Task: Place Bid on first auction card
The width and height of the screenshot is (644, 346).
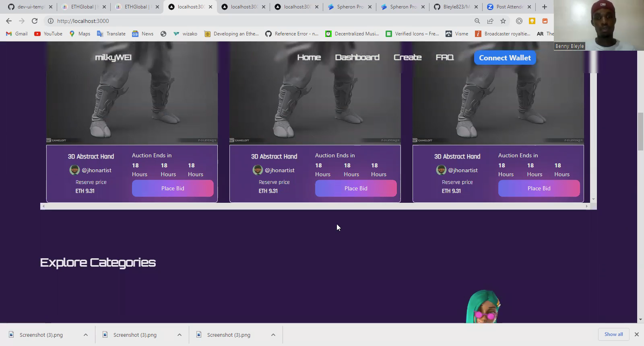Action: coord(173,188)
